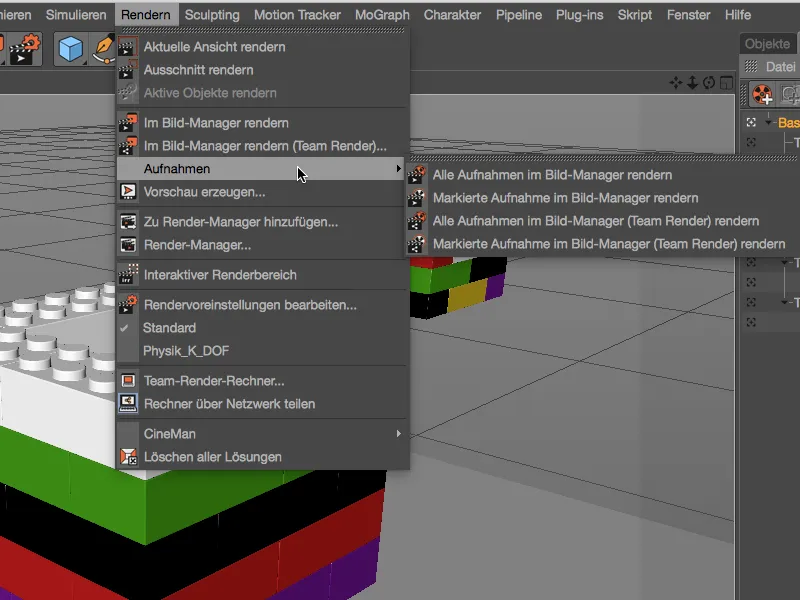Screen dimensions: 800x600
Task: Click the Vorschau erzeugen play icon
Action: (128, 192)
